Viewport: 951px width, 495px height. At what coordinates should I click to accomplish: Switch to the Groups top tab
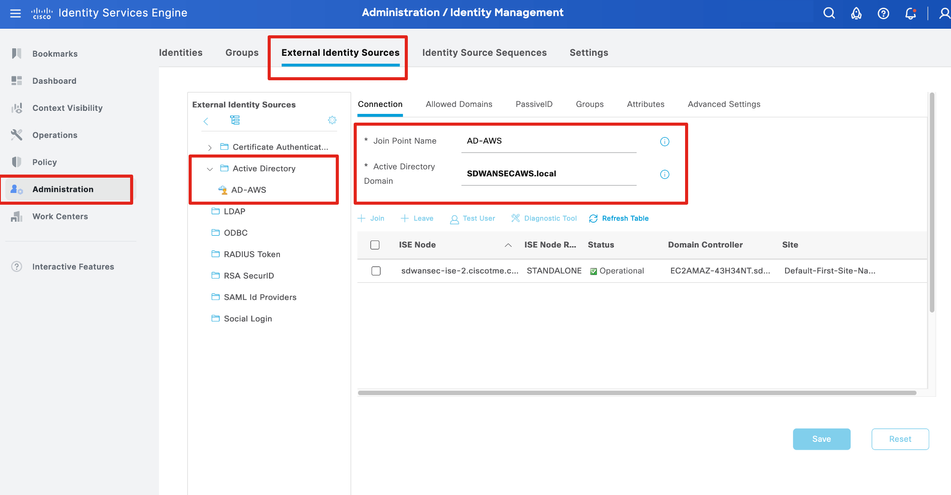[x=242, y=53]
